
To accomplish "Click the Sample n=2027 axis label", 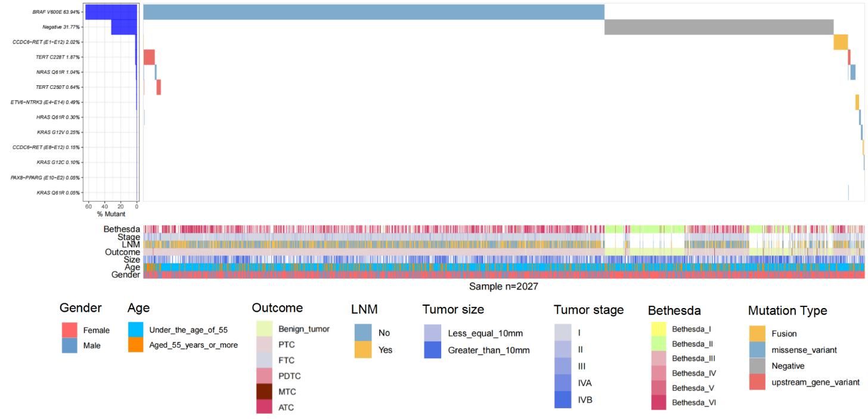I will 504,287.
